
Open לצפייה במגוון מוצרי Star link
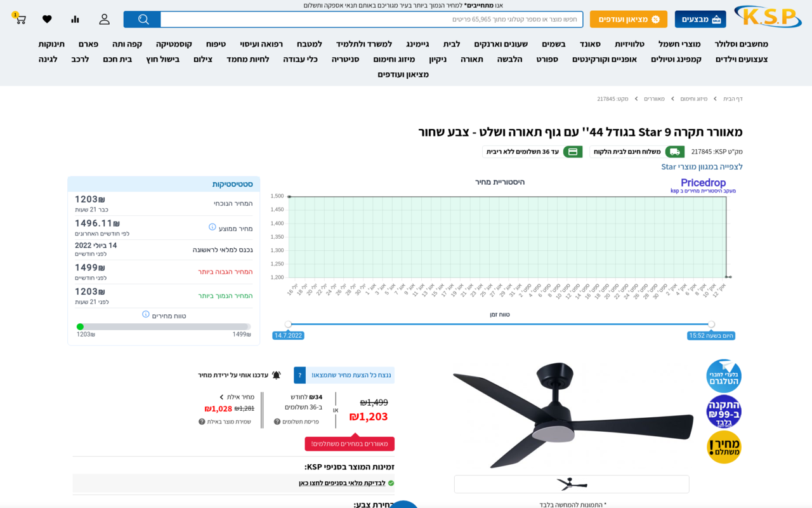(702, 166)
